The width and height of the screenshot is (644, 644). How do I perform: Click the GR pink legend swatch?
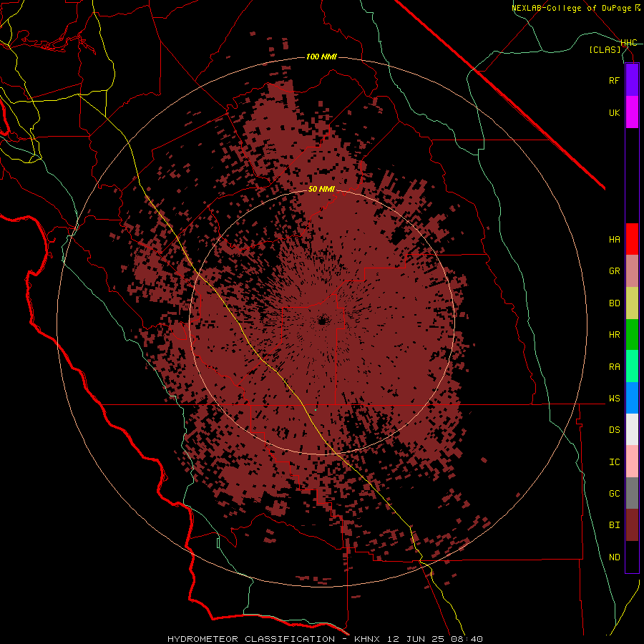tap(632, 271)
